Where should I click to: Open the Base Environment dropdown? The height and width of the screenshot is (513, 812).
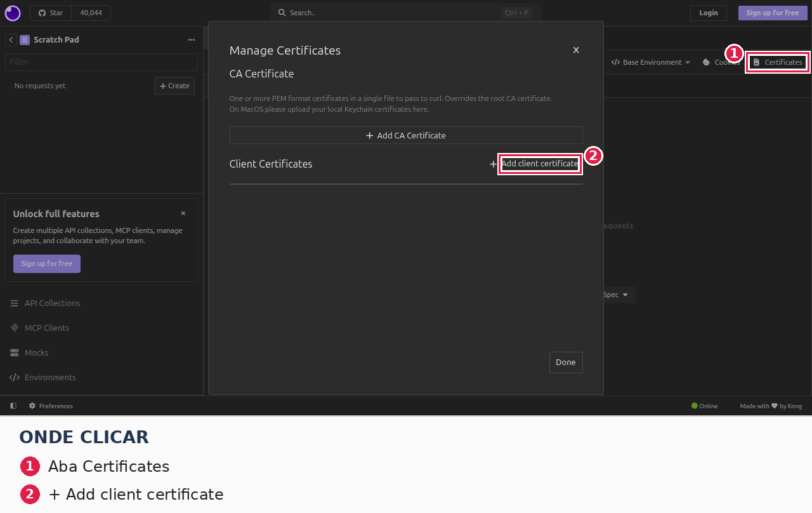point(651,62)
